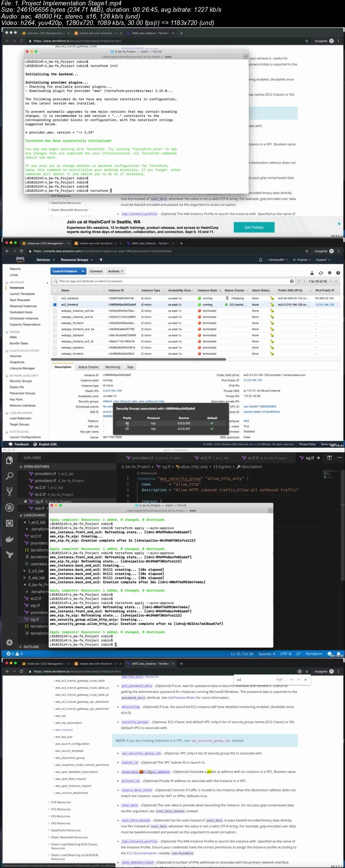
Task: Switch to the Tags tab in instance details
Action: coord(130,367)
